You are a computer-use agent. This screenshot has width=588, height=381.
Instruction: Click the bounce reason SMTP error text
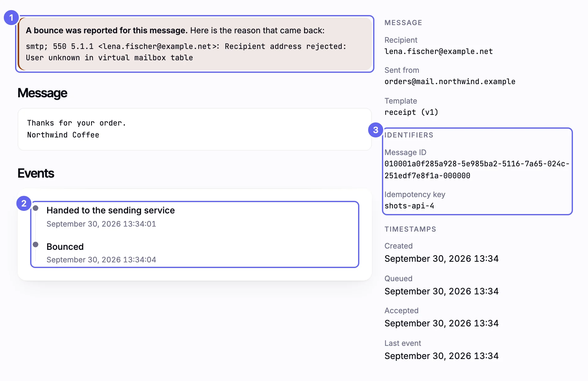tap(186, 52)
